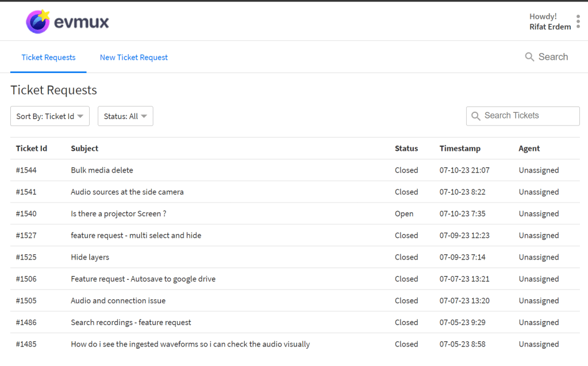Click the Open status of ticket #1540
The height and width of the screenshot is (366, 588).
404,213
